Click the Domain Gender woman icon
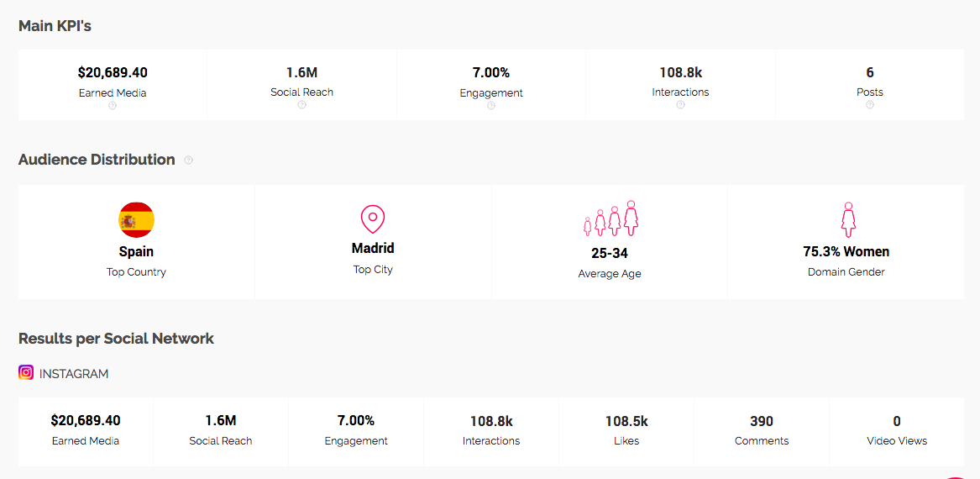 848,219
